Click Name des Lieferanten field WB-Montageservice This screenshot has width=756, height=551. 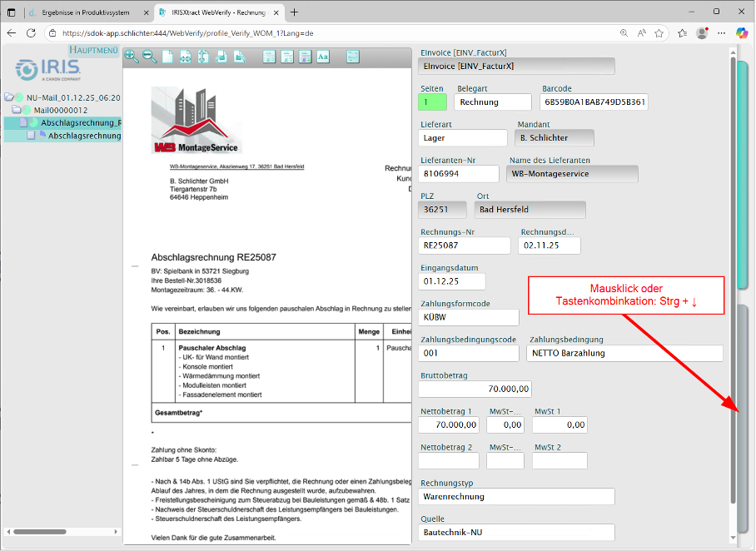click(x=572, y=174)
